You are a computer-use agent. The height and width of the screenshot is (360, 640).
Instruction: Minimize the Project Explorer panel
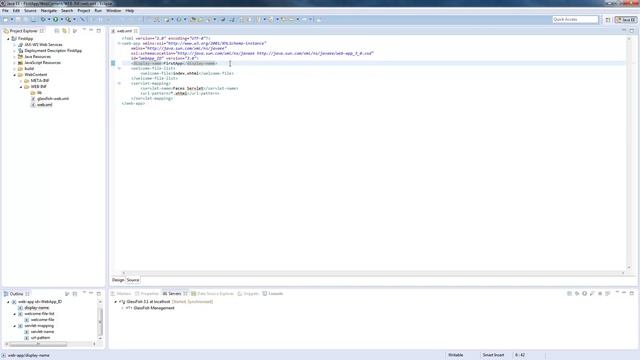coord(91,30)
